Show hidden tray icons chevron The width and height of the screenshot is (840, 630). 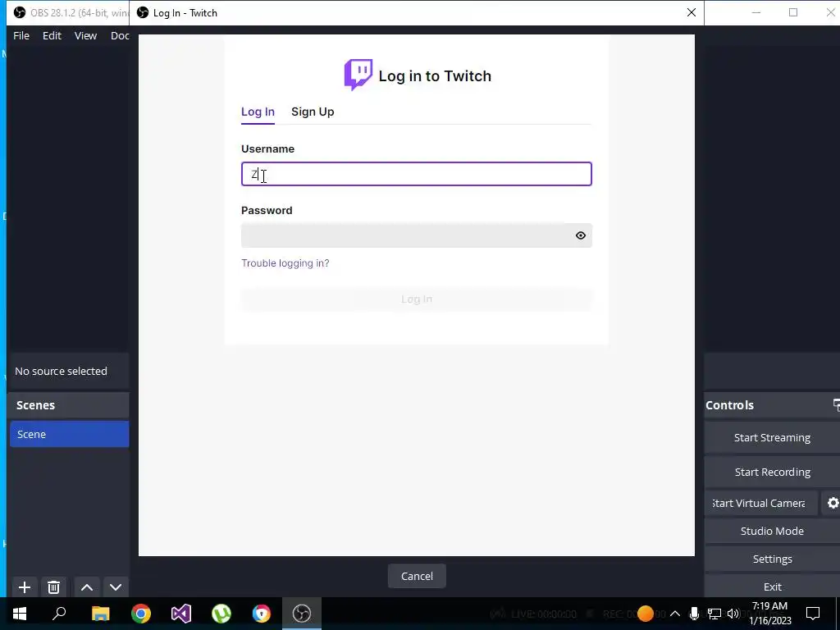(675, 614)
